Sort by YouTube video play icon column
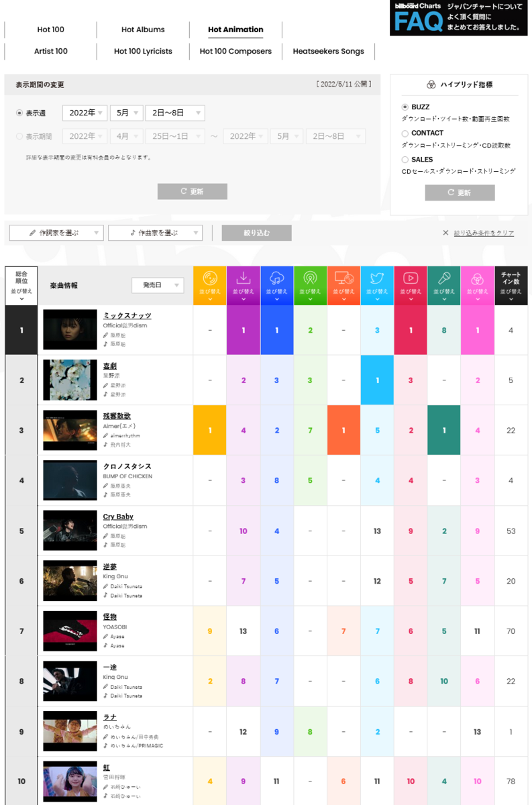 point(411,286)
